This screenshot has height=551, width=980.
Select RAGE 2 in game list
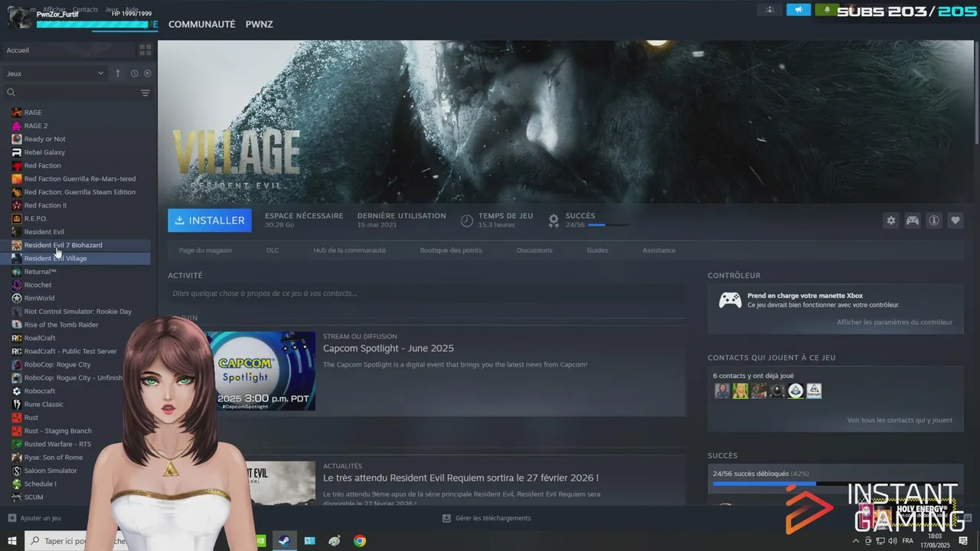click(77, 126)
